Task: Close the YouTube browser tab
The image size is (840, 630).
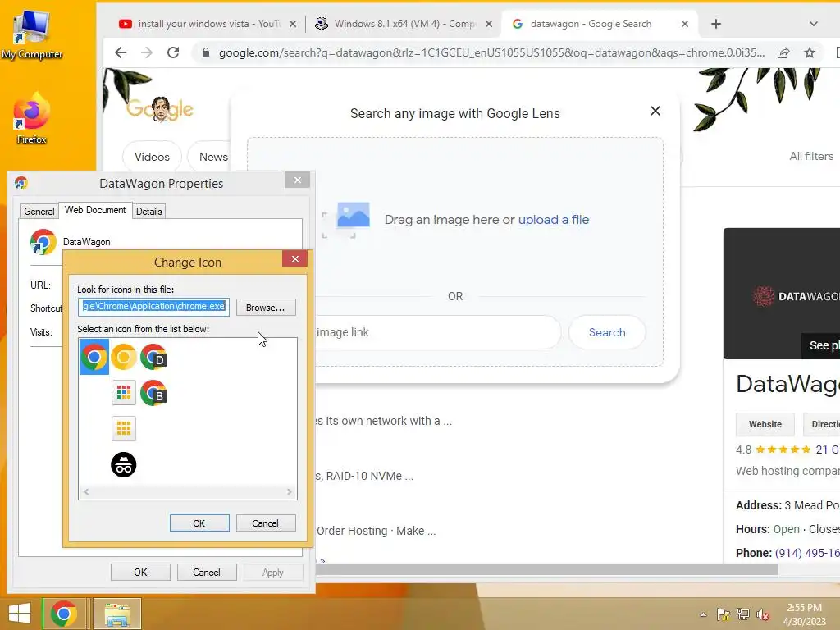Action: tap(293, 24)
